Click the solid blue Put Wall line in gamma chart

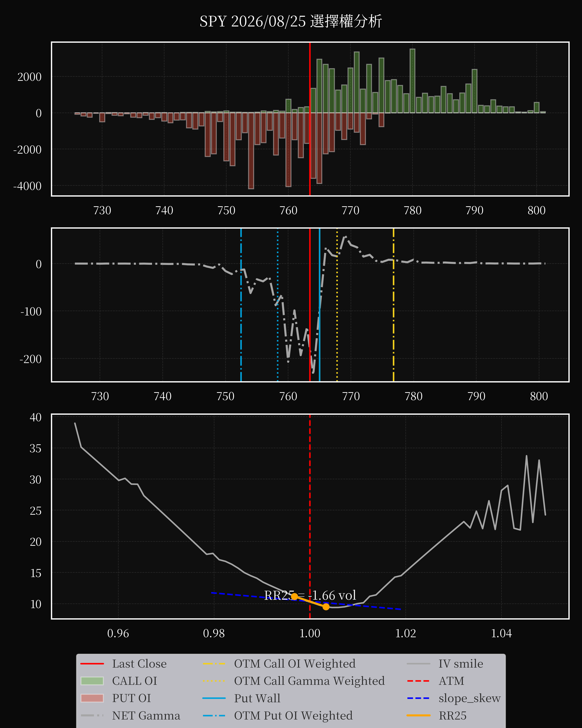(320, 305)
